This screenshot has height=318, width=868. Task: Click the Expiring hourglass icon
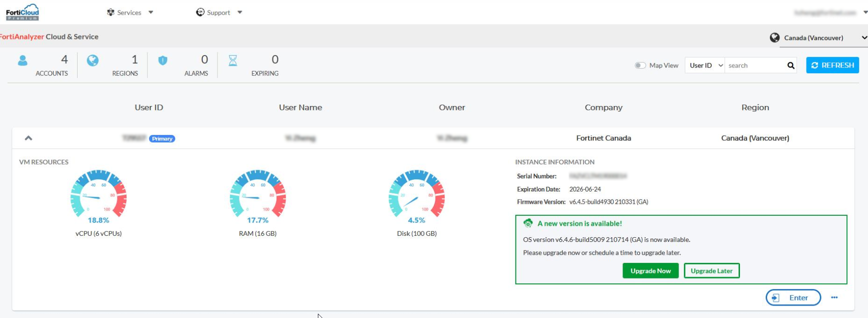click(233, 60)
